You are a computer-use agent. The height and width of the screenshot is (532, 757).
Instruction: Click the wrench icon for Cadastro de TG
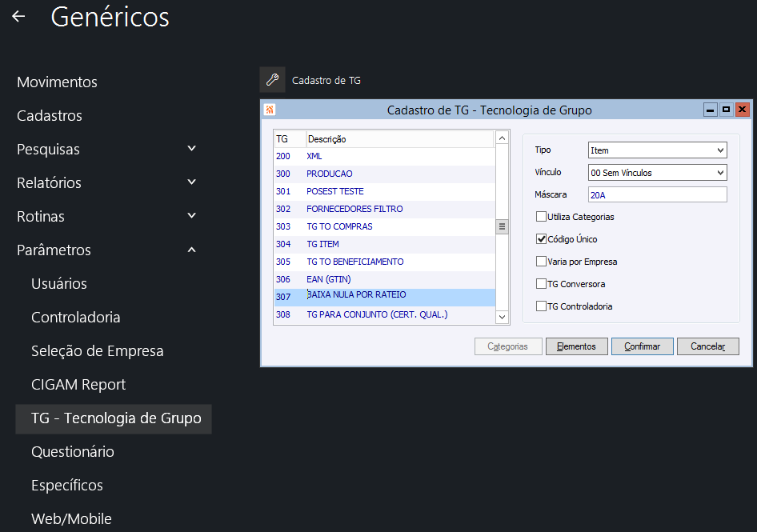[x=272, y=80]
